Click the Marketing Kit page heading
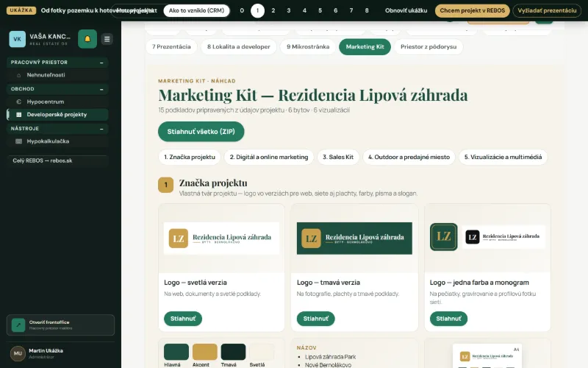The image size is (588, 368). click(x=313, y=95)
